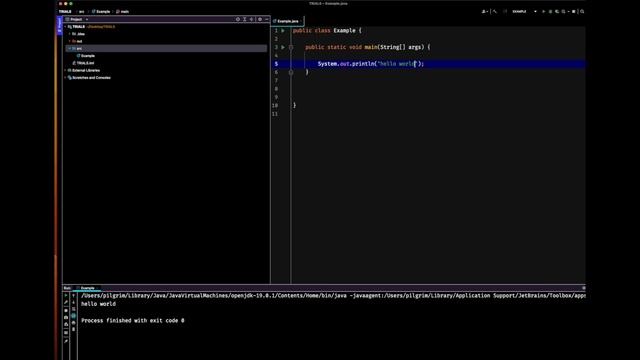The width and height of the screenshot is (640, 360).
Task: Collapse the src folder
Action: (70, 49)
